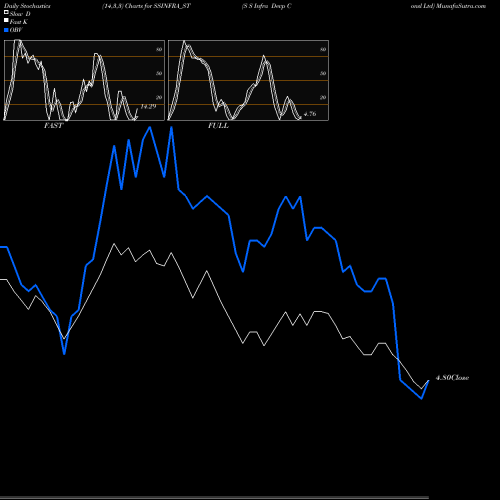This screenshot has height=500, width=500.
Task: Open the FAST stochastic thumbnail chart
Action: point(84,80)
